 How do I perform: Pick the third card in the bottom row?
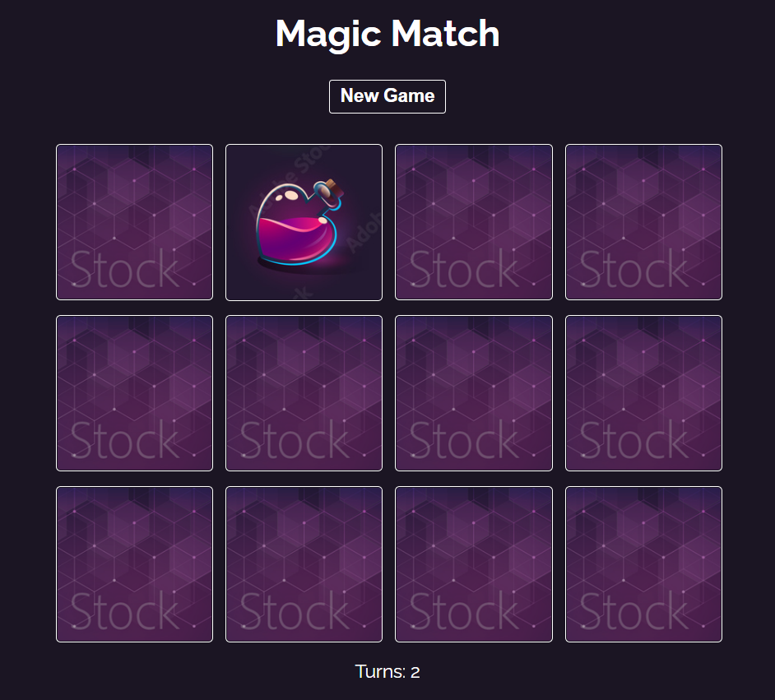coord(474,564)
